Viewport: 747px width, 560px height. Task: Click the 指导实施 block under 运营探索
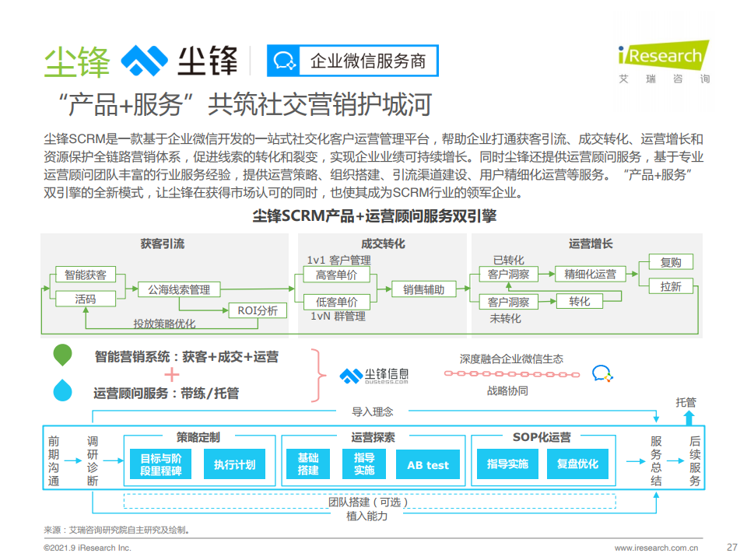click(364, 464)
